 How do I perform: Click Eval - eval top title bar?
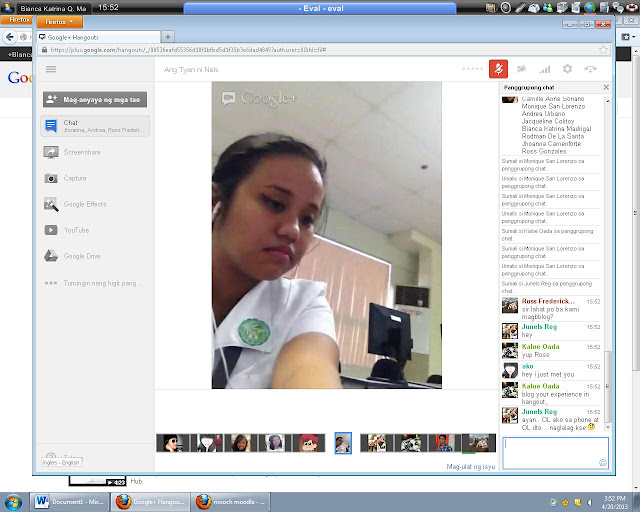[320, 8]
